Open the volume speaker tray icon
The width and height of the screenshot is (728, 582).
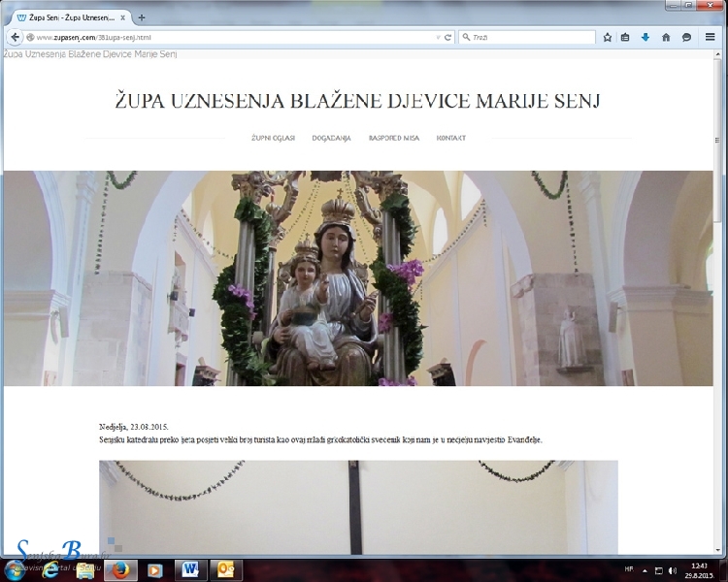[x=673, y=570]
